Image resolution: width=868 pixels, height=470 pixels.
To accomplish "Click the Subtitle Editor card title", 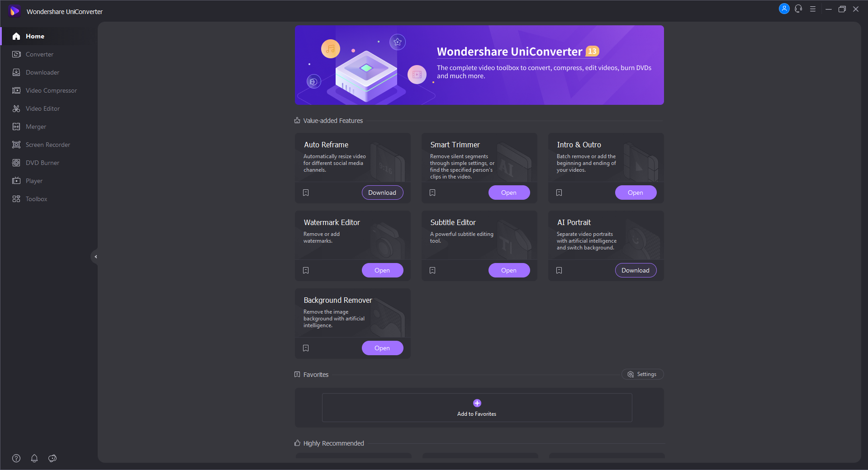I will [453, 222].
